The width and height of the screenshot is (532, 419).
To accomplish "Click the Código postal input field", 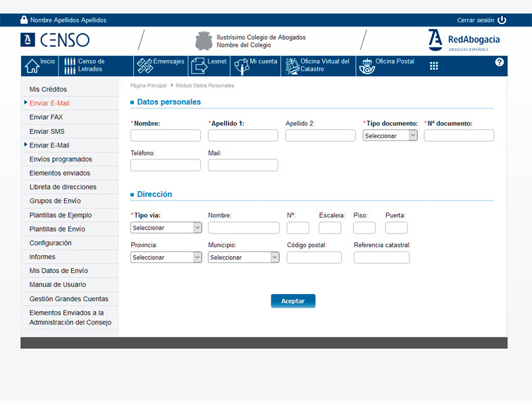I will coord(314,257).
